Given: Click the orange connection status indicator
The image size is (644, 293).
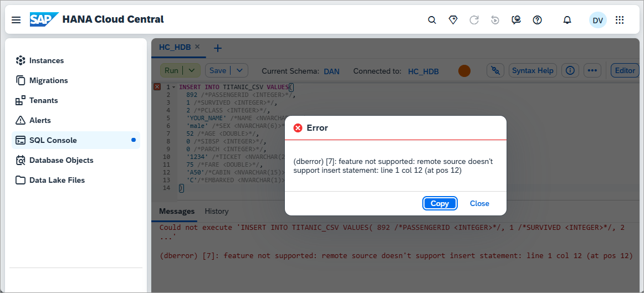Looking at the screenshot, I should 464,71.
